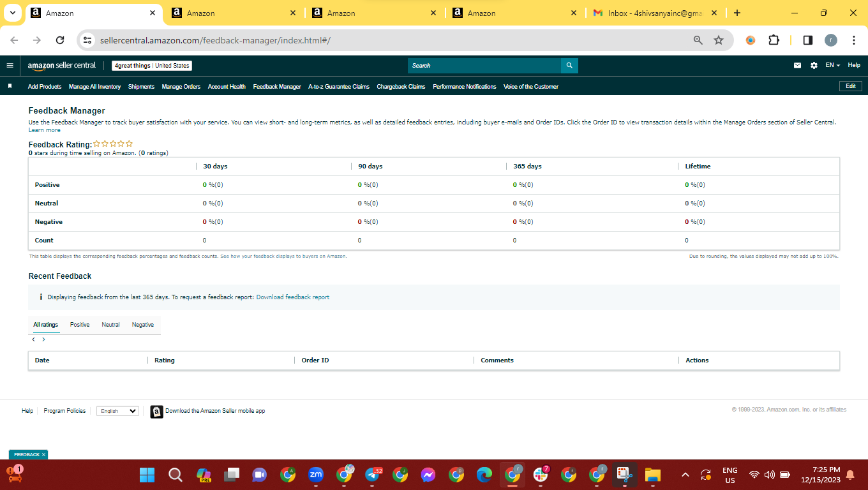868x490 pixels.
Task: Open the Seller Central hamburger menu
Action: click(x=10, y=65)
